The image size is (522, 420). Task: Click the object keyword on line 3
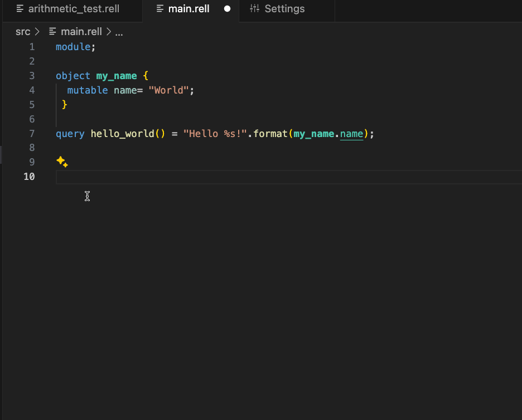point(73,76)
